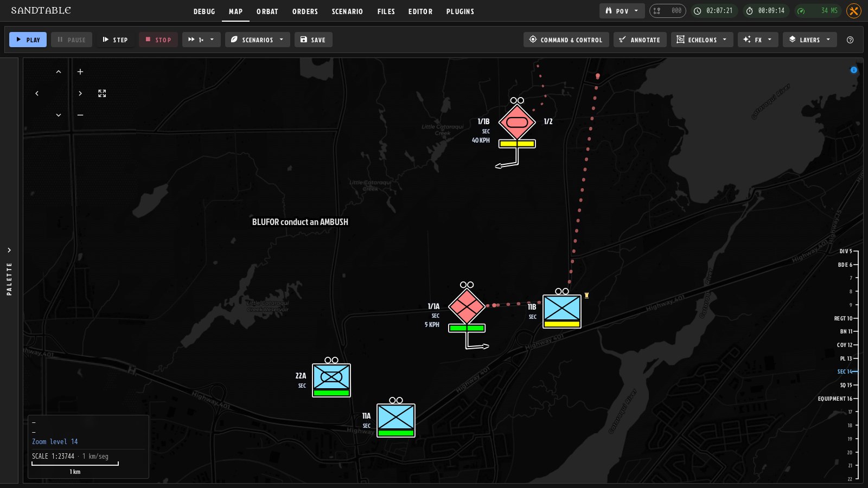
Task: Open the help question mark icon
Action: [850, 40]
